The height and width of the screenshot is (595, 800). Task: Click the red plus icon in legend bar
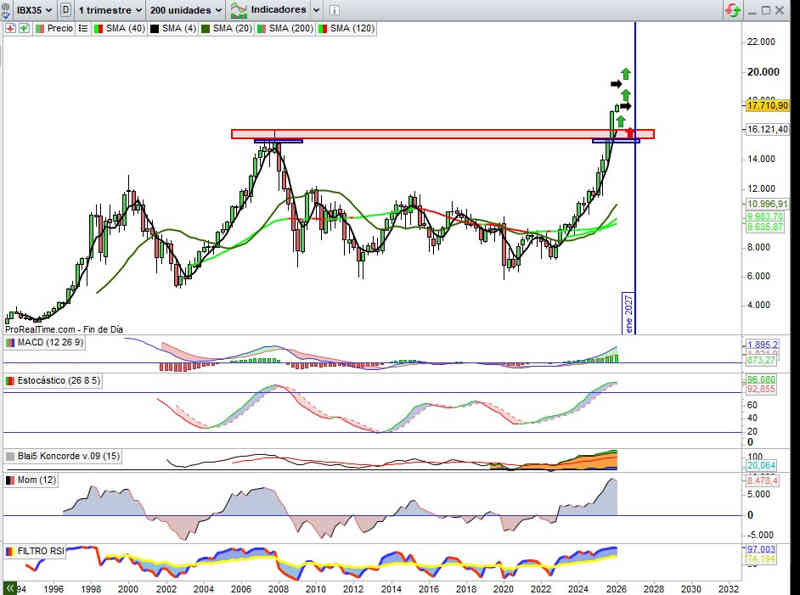(x=10, y=29)
